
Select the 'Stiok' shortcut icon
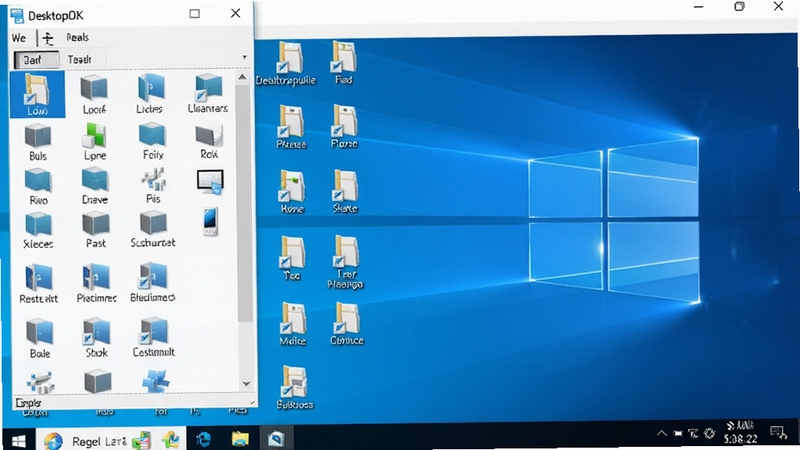tap(96, 338)
